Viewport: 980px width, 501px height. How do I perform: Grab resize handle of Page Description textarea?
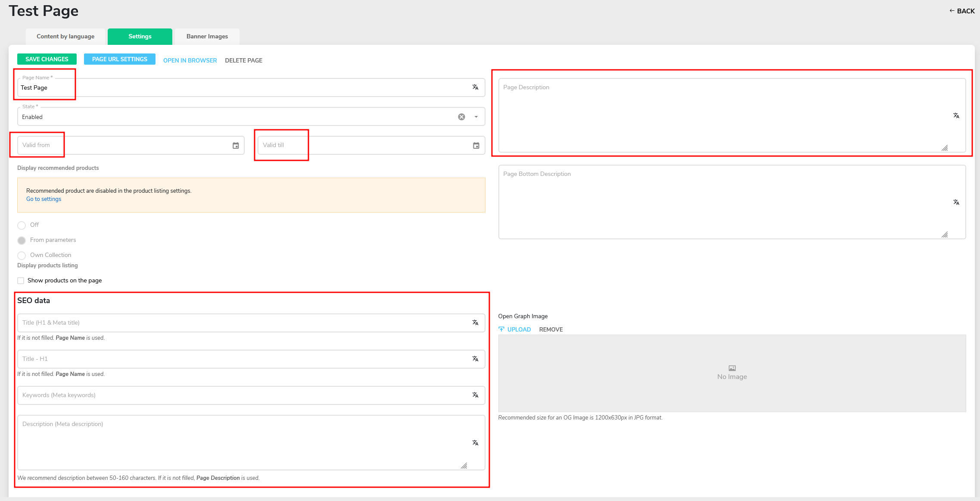click(944, 148)
